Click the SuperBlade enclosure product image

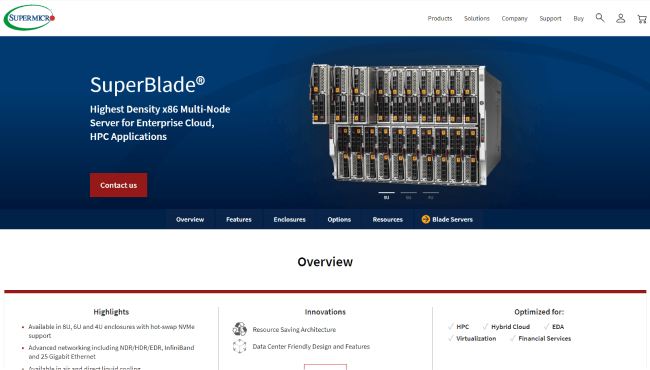coord(406,124)
